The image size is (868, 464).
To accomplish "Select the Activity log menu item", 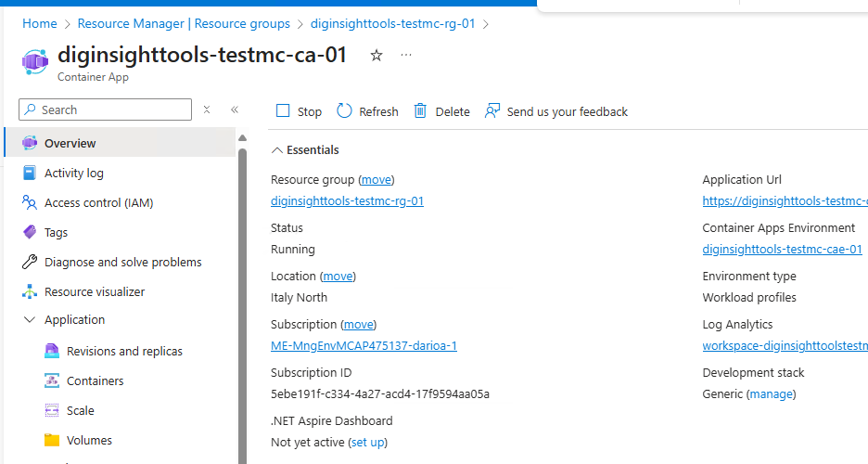I will pos(74,173).
